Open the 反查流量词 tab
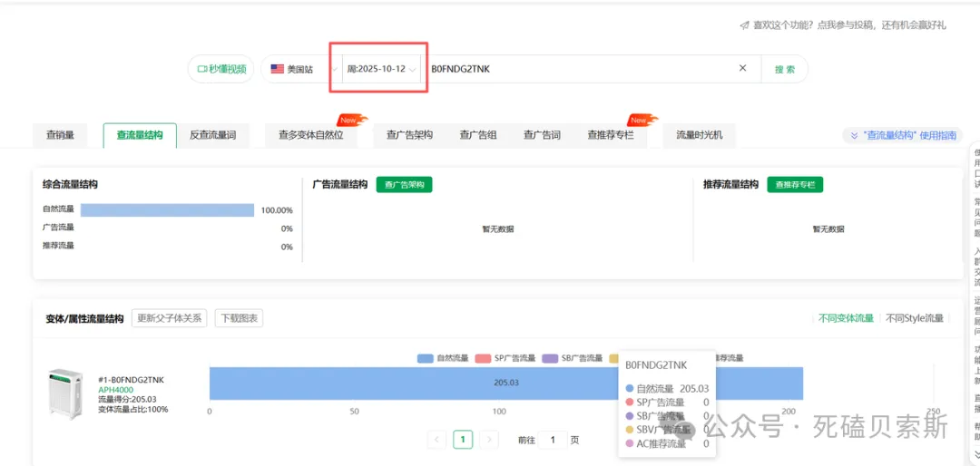980x466 pixels. pyautogui.click(x=212, y=135)
